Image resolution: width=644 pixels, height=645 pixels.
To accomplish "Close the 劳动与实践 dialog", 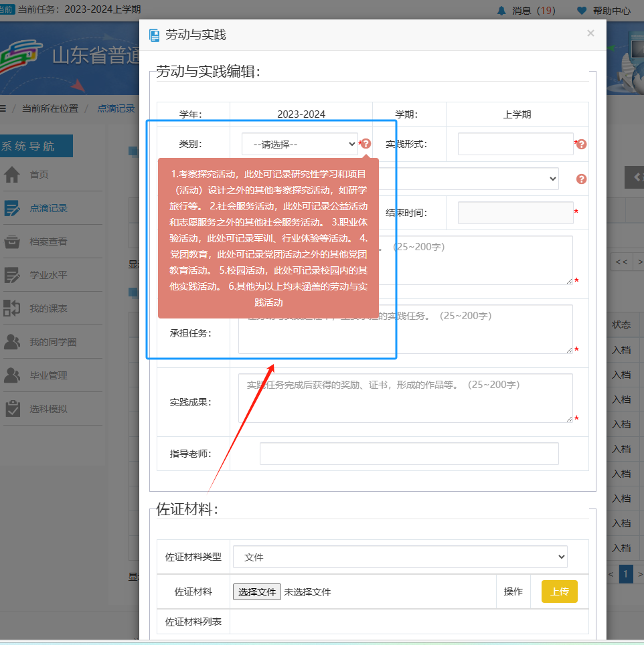I will [590, 33].
